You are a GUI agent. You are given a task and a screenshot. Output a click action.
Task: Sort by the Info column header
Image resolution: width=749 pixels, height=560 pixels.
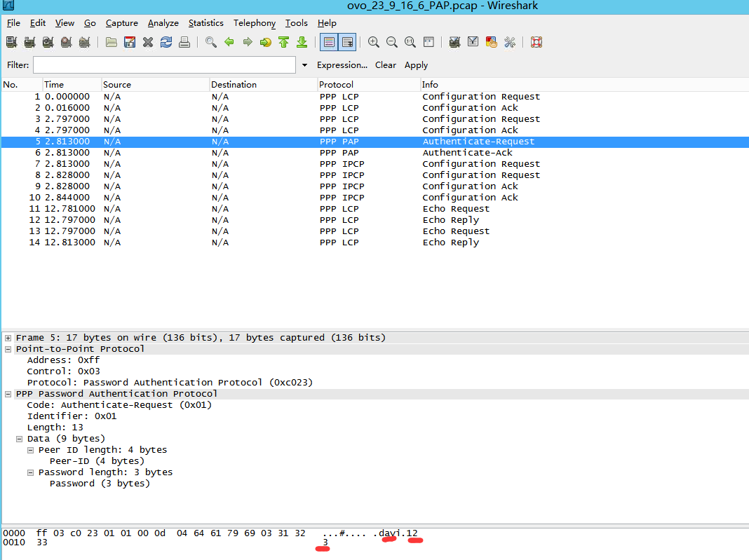pyautogui.click(x=584, y=85)
